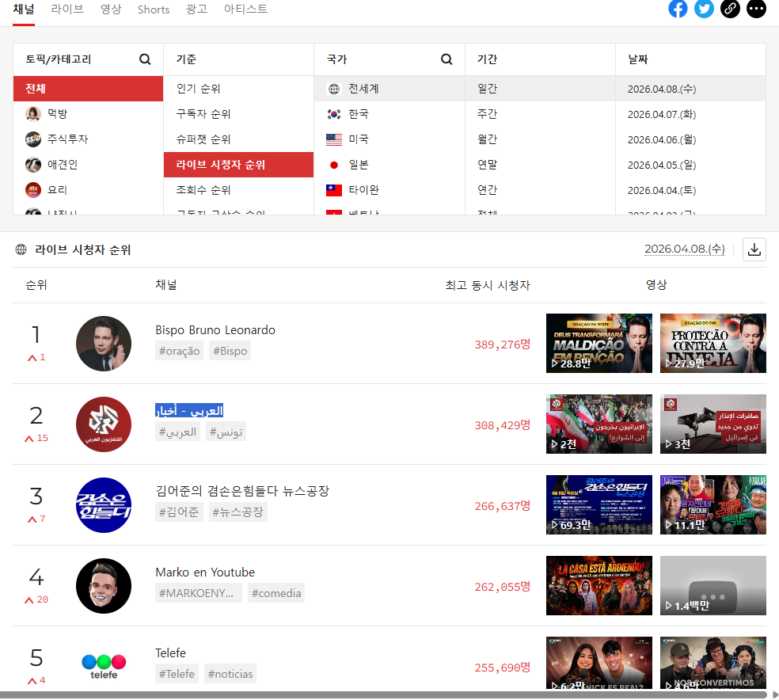This screenshot has width=779, height=700.
Task: Switch to the 라이브 tab
Action: (67, 10)
